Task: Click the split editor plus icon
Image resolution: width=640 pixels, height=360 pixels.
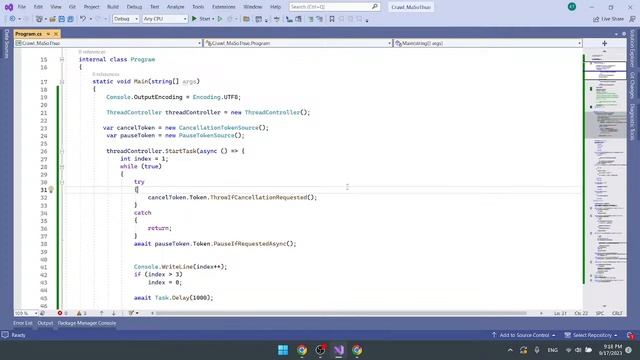Action: (x=604, y=43)
